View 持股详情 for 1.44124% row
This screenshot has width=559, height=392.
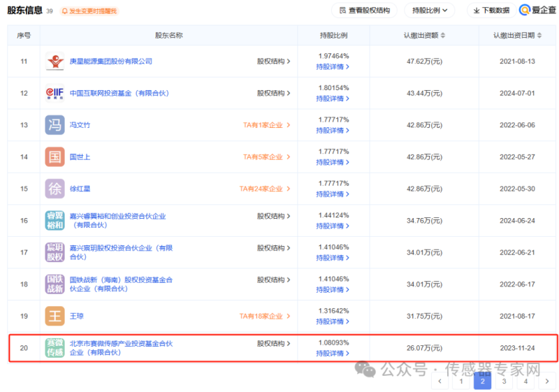pyautogui.click(x=333, y=226)
